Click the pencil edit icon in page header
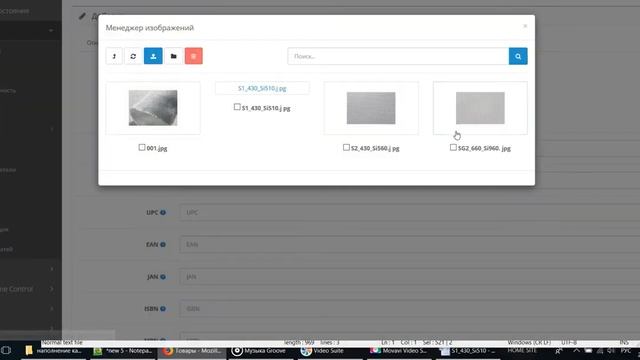This screenshot has width=640, height=360. pyautogui.click(x=82, y=16)
